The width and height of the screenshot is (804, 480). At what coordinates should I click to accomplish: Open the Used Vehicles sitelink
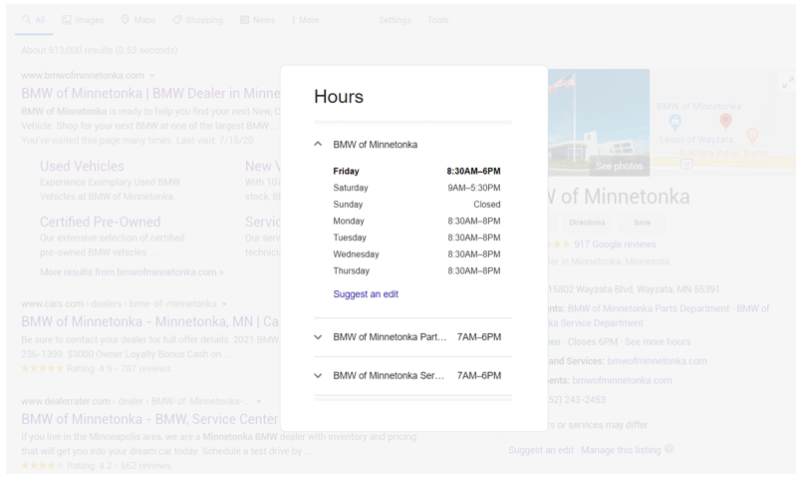point(82,166)
